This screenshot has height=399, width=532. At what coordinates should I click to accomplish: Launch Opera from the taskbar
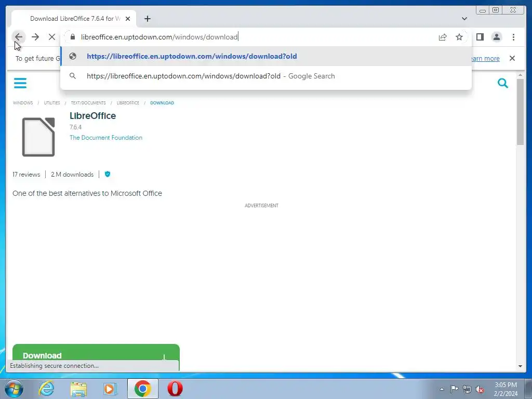175,389
